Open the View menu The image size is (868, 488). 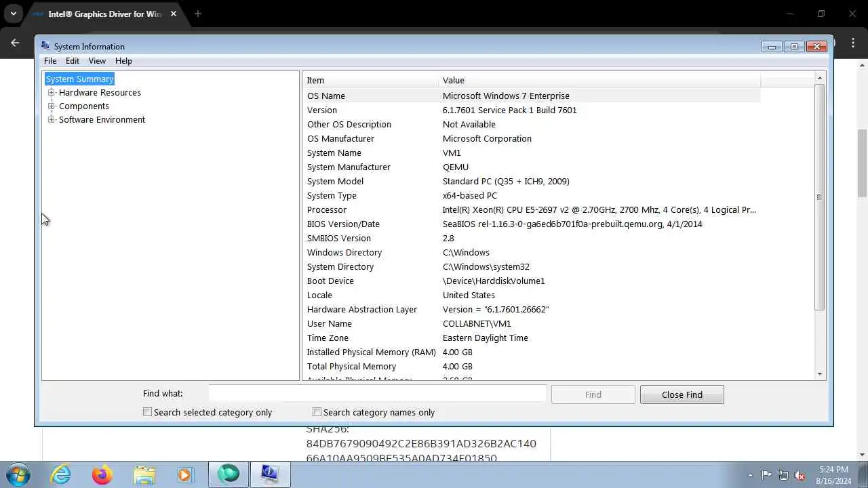pos(97,60)
